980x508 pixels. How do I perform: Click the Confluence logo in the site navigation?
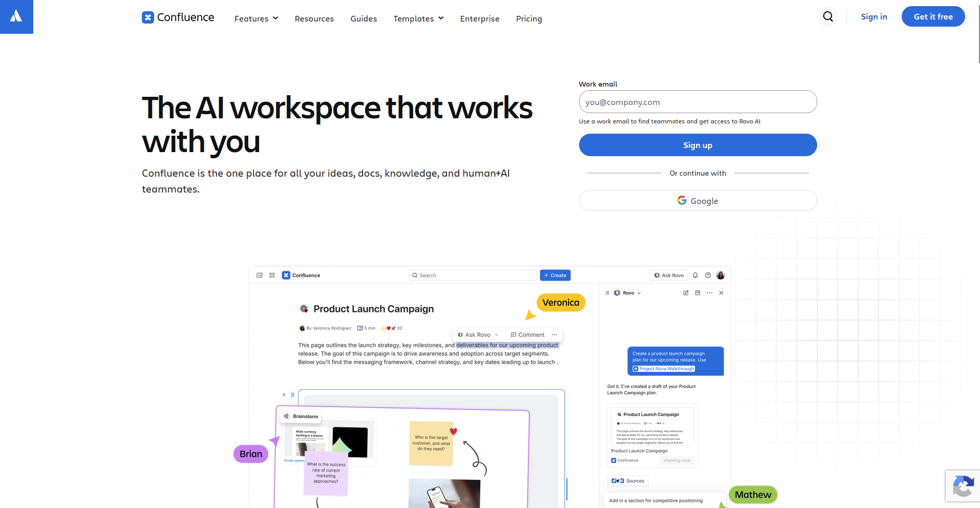click(178, 17)
